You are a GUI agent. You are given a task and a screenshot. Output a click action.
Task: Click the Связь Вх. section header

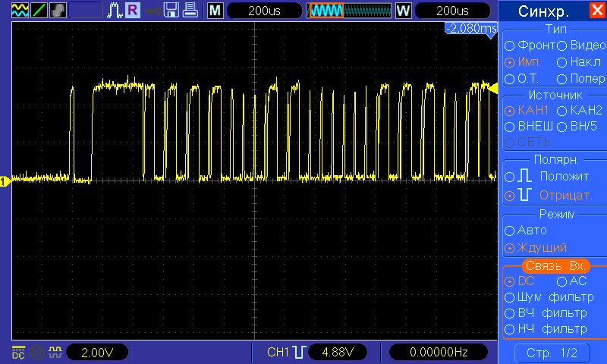pos(555,265)
